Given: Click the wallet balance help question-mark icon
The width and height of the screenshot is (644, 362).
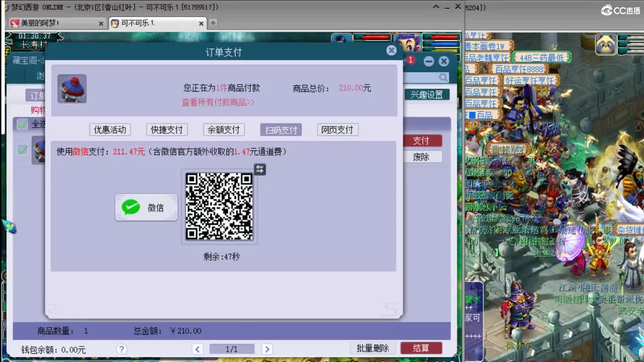Looking at the screenshot, I should (x=121, y=349).
